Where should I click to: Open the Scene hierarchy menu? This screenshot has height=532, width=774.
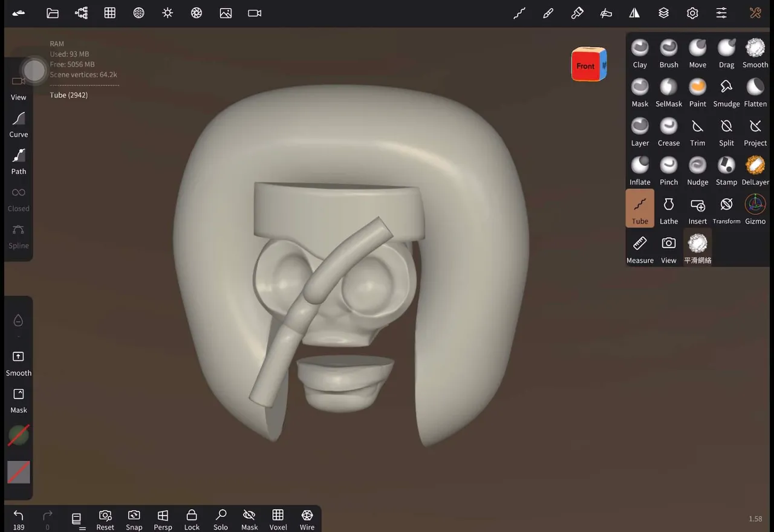(81, 13)
